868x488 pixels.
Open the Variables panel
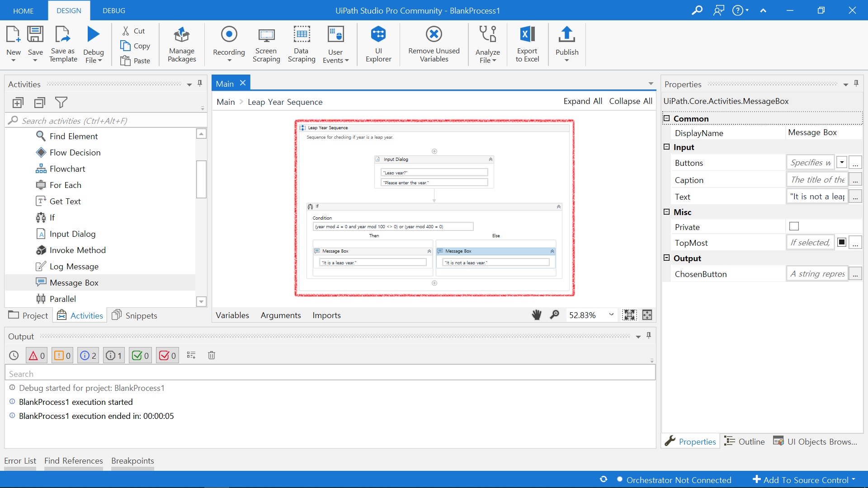point(232,315)
